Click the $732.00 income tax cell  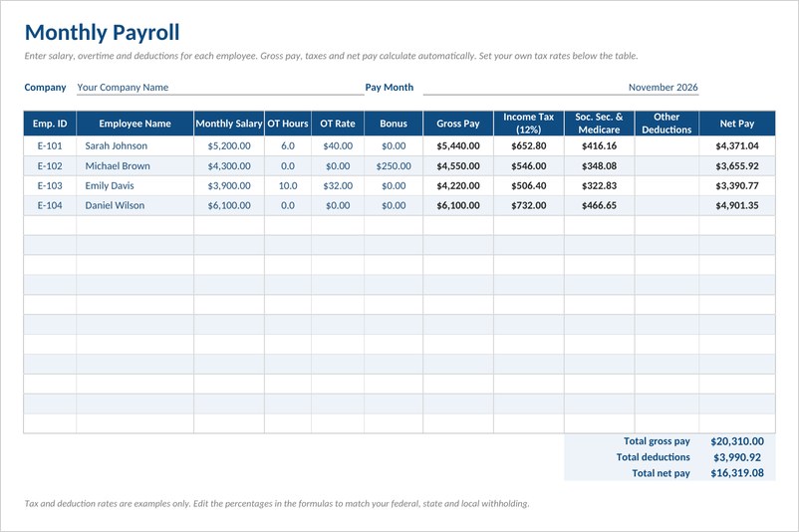click(528, 206)
